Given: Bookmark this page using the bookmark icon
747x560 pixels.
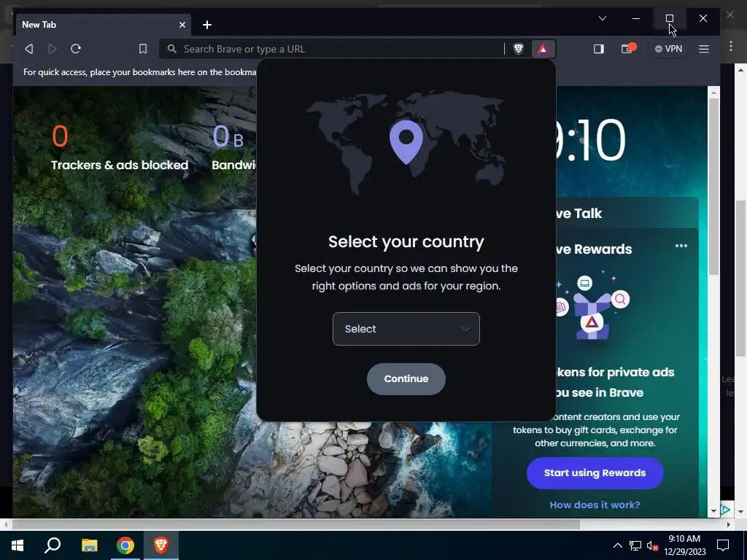Looking at the screenshot, I should coord(142,49).
